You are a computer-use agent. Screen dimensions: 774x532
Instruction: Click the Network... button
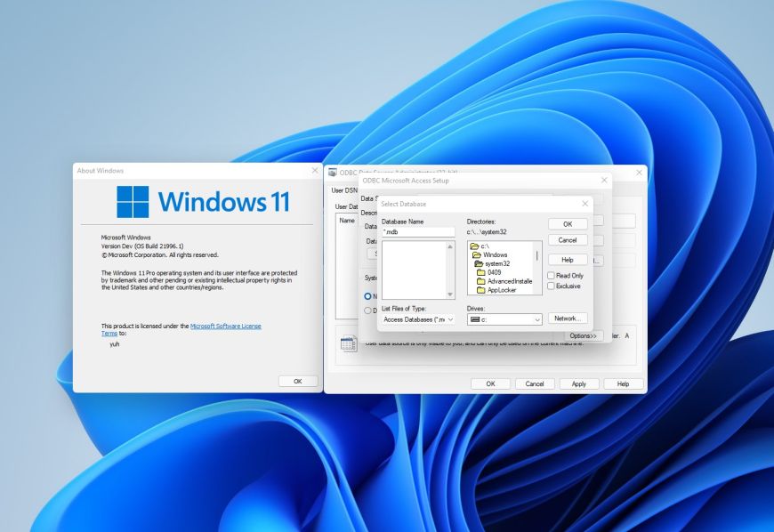[568, 318]
